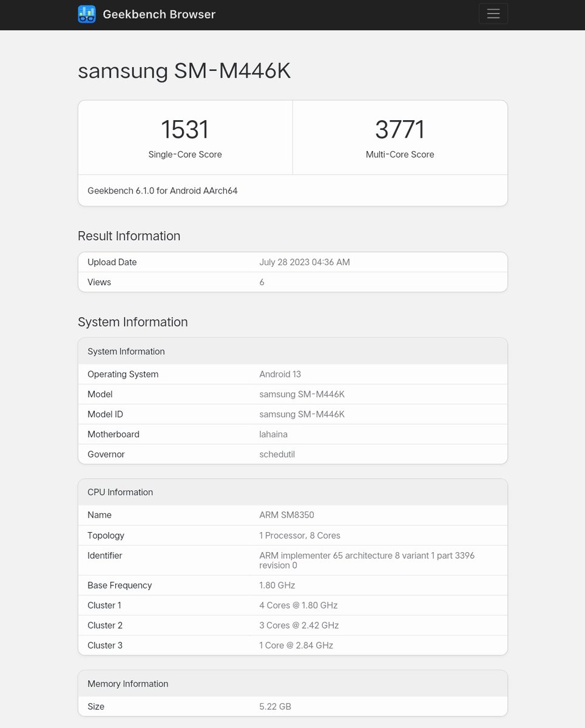Viewport: 585px width, 728px height.
Task: Click the Operating System row label
Action: [x=123, y=374]
